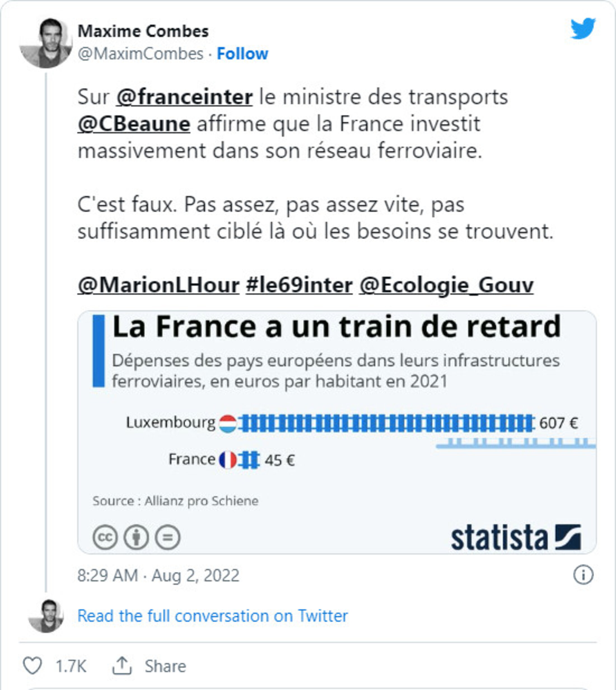Open the @CBeaune mention

coord(134,123)
